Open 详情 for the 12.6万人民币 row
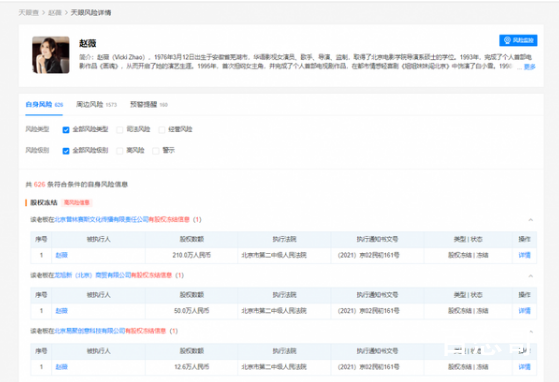559x382 pixels. (524, 367)
